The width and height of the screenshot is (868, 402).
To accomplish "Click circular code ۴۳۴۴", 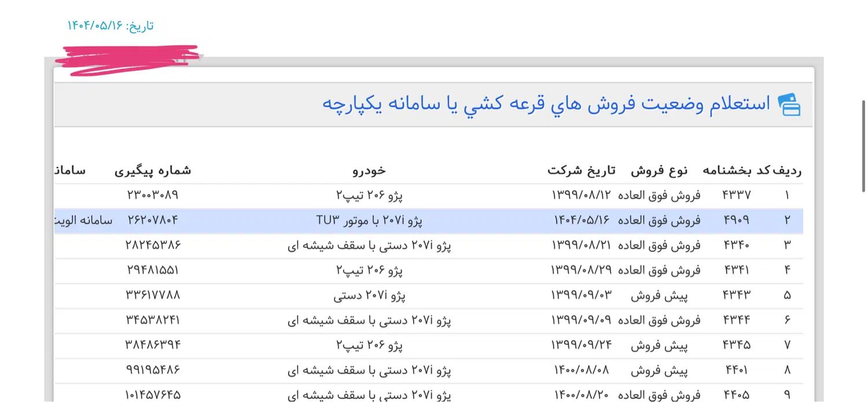I will (737, 320).
